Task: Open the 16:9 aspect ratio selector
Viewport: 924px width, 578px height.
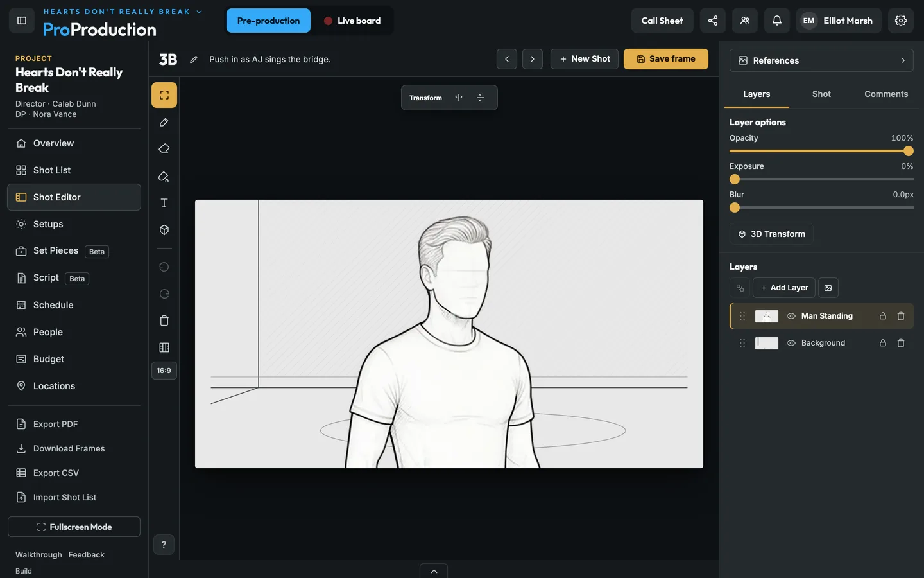Action: [x=164, y=371]
